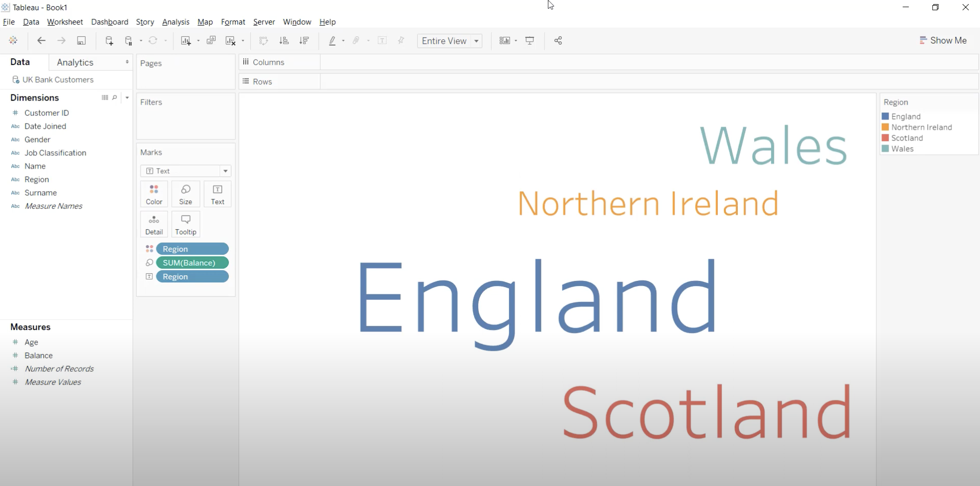Activate Presentation Mode from the toolbar
Image resolution: width=980 pixels, height=486 pixels.
coord(529,40)
